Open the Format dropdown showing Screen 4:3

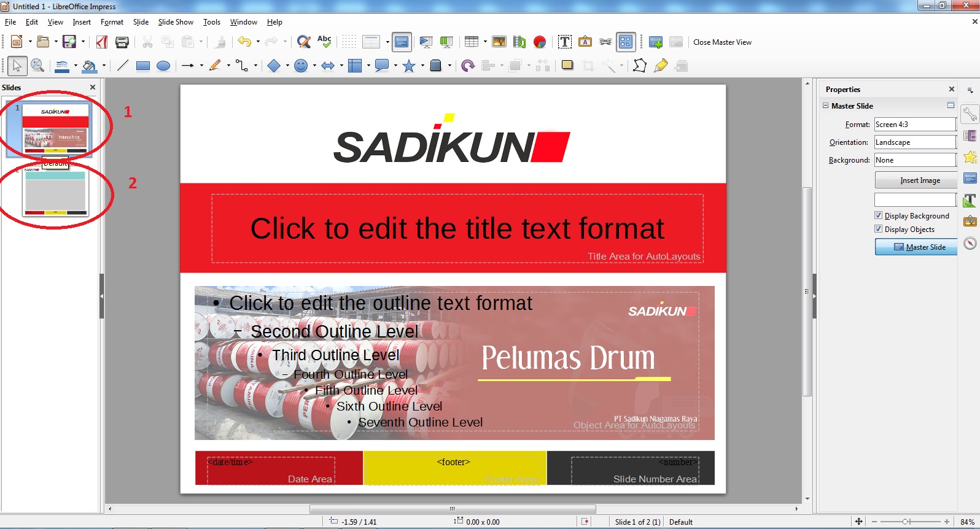click(915, 125)
